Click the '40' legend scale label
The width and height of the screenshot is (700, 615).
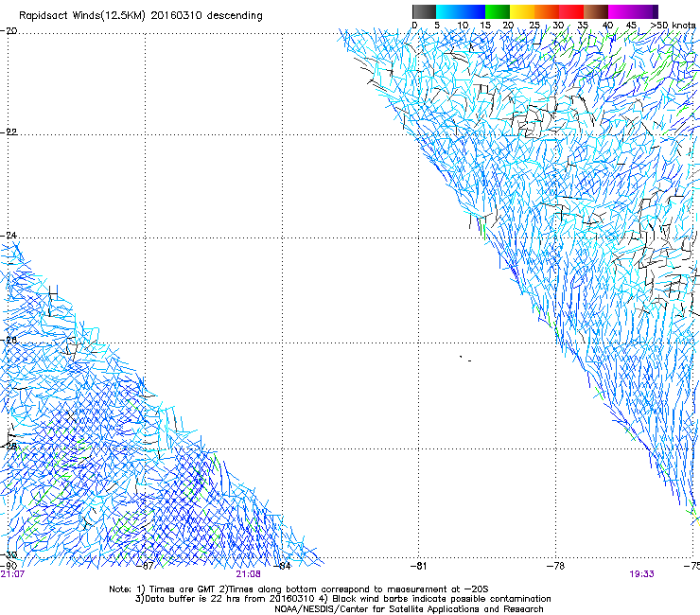(607, 26)
